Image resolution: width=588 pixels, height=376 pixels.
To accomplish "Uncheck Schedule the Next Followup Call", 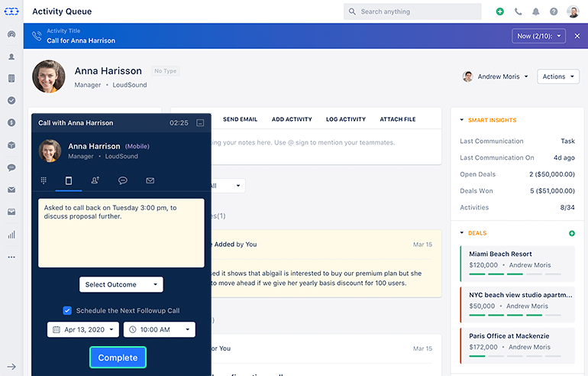I will [67, 310].
